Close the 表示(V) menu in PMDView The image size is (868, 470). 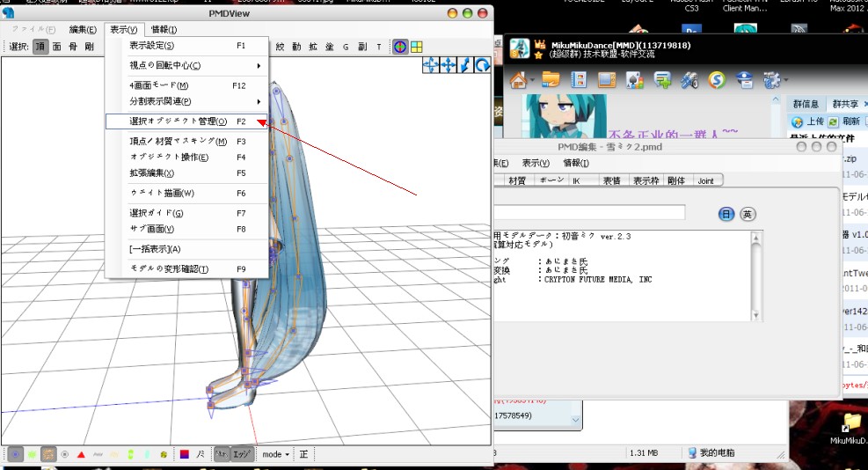click(x=123, y=29)
